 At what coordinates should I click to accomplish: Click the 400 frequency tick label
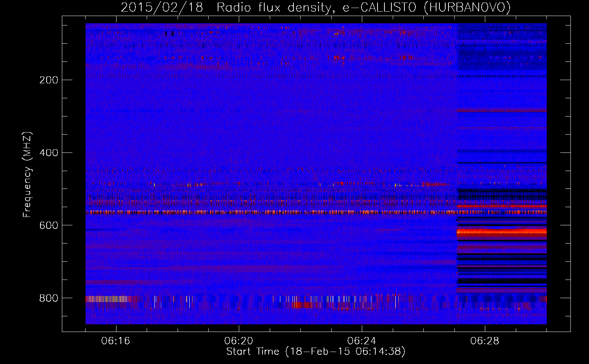tap(49, 153)
